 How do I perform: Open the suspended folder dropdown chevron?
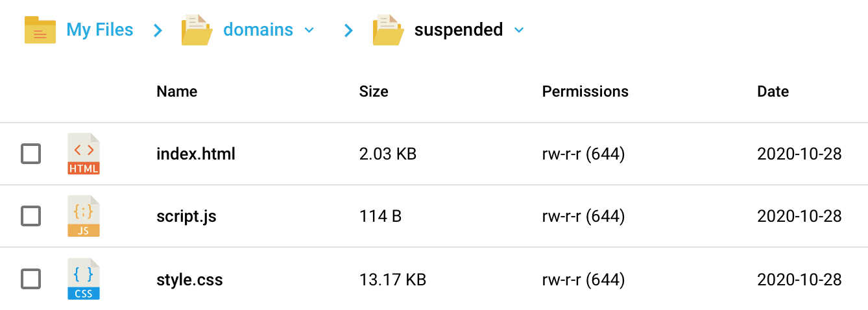pyautogui.click(x=518, y=30)
